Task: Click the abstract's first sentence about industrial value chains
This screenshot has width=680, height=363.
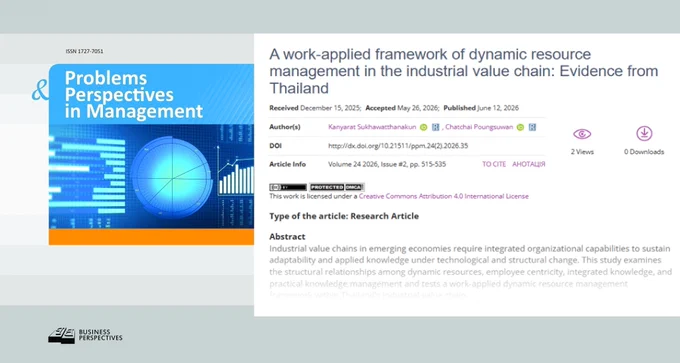Action: pos(470,254)
